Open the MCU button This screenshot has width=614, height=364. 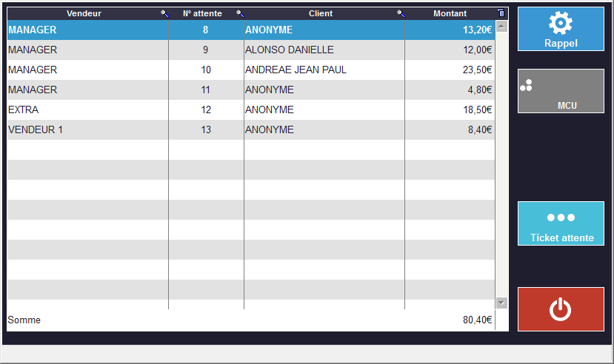pyautogui.click(x=561, y=91)
